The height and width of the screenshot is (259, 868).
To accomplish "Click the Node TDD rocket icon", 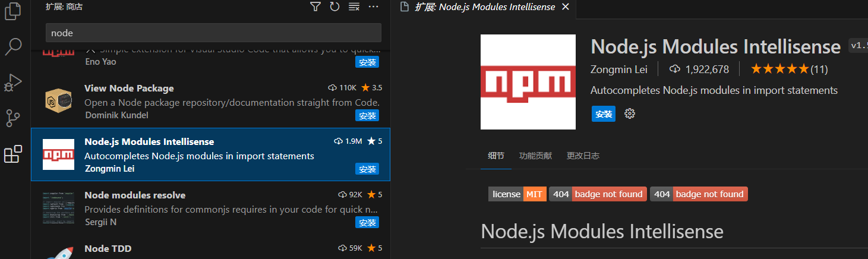I will (58, 252).
